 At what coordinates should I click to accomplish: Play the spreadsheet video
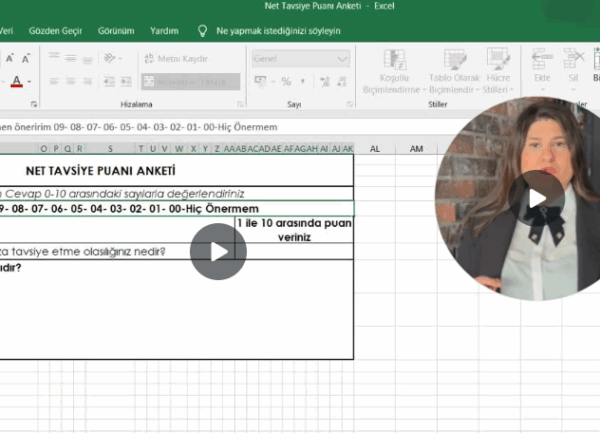click(x=218, y=251)
